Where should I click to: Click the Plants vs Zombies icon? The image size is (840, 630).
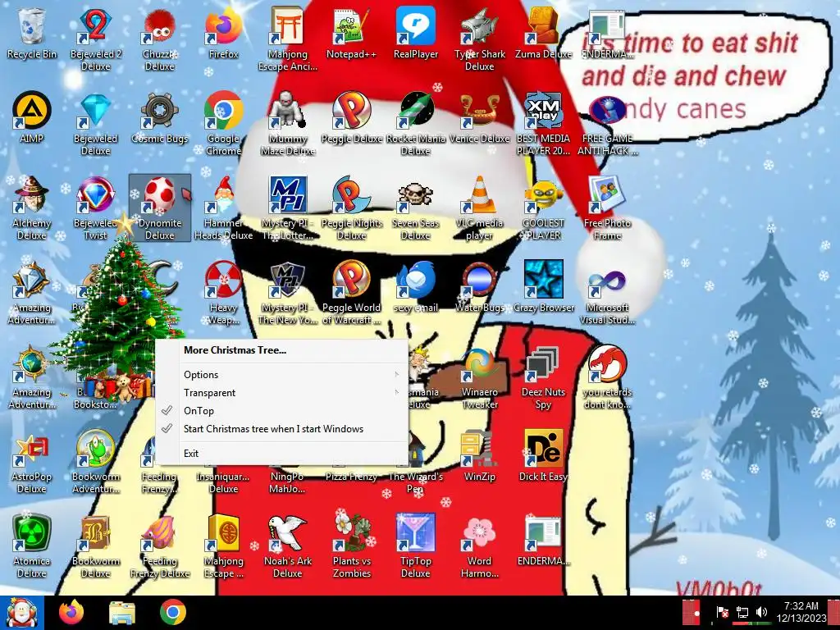(x=351, y=546)
